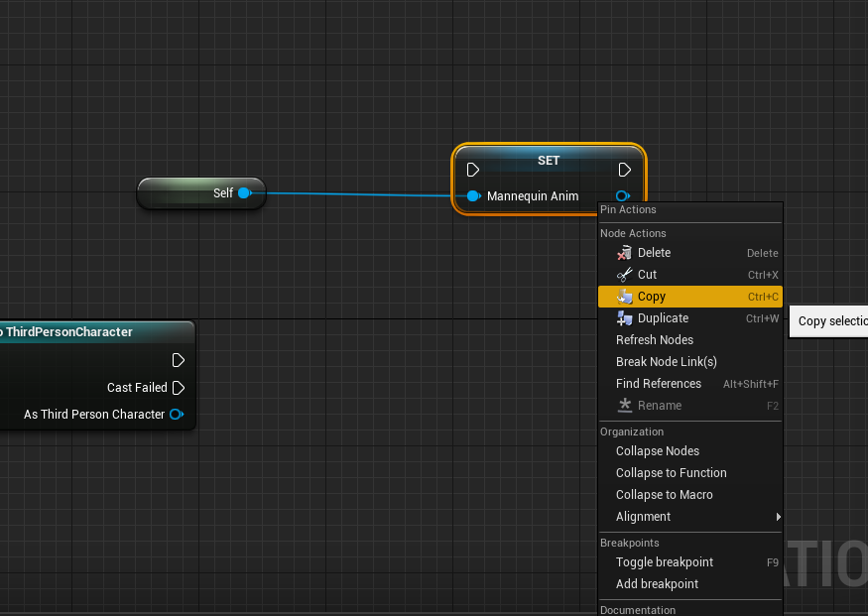
Task: Click the Ctrl+W shortcut text
Action: click(762, 318)
